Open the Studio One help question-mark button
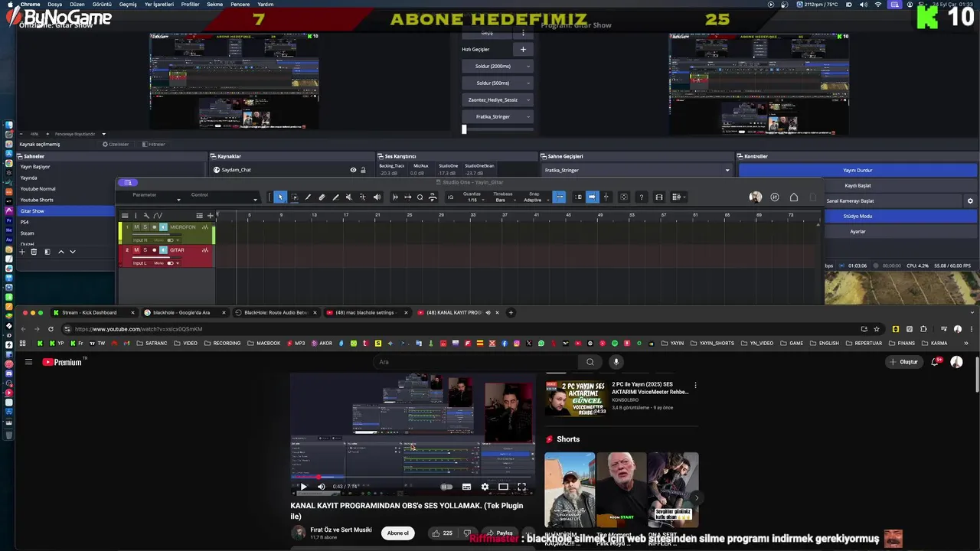 [642, 197]
